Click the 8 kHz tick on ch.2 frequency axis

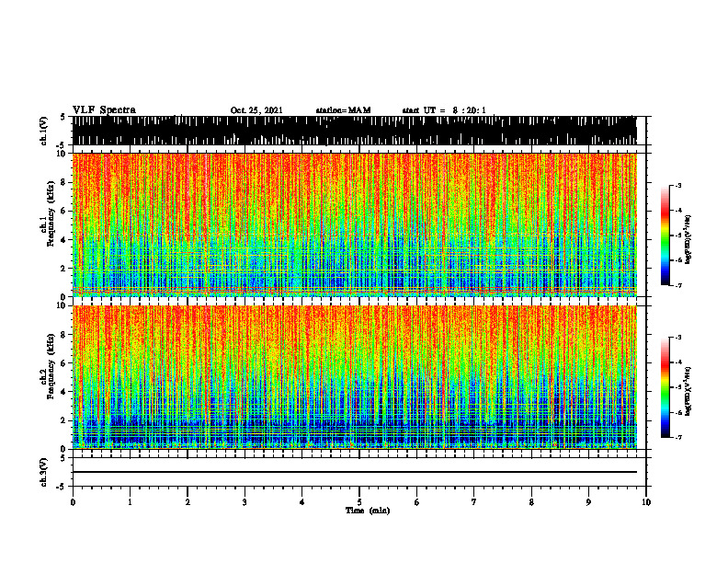(x=63, y=335)
